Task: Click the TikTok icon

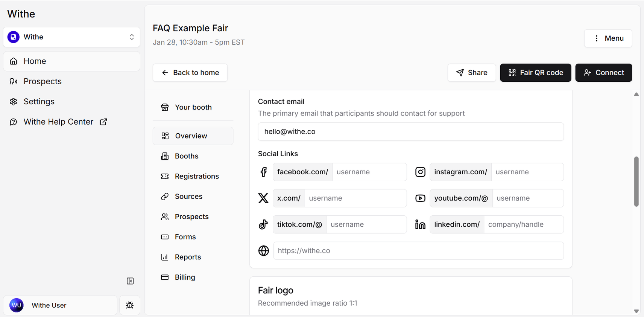Action: pyautogui.click(x=263, y=224)
